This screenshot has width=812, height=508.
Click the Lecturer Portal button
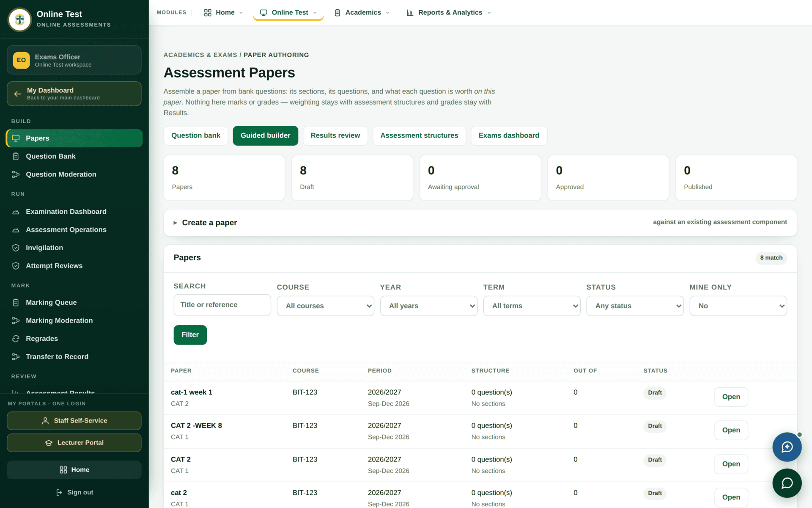point(74,443)
